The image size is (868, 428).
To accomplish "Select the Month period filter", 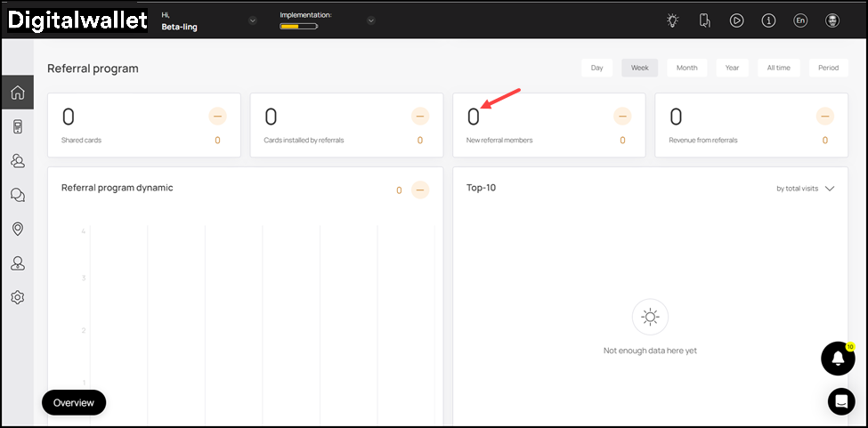I will point(686,68).
